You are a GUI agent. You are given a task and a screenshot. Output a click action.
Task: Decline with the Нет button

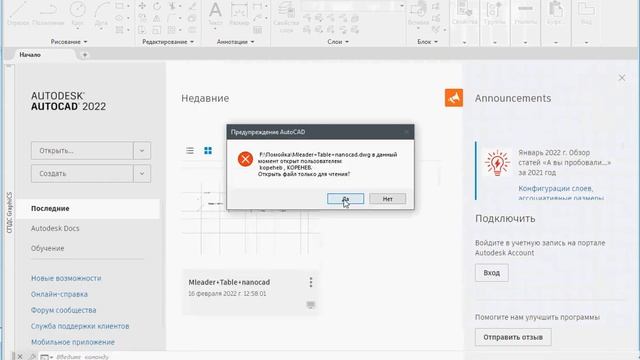coord(387,199)
